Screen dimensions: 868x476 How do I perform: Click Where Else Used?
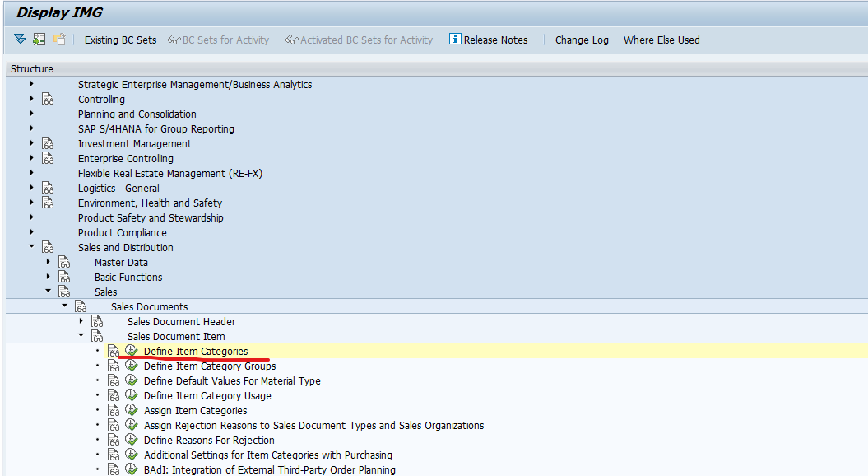[x=661, y=40]
